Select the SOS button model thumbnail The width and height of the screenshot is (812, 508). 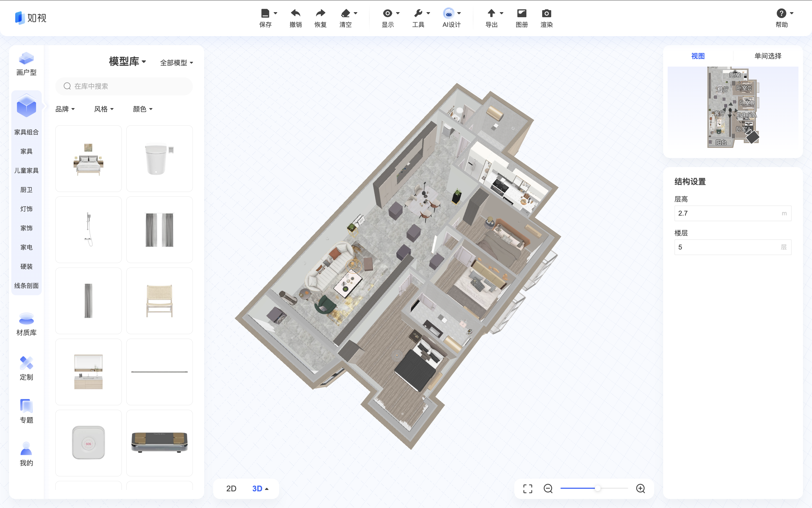click(88, 443)
